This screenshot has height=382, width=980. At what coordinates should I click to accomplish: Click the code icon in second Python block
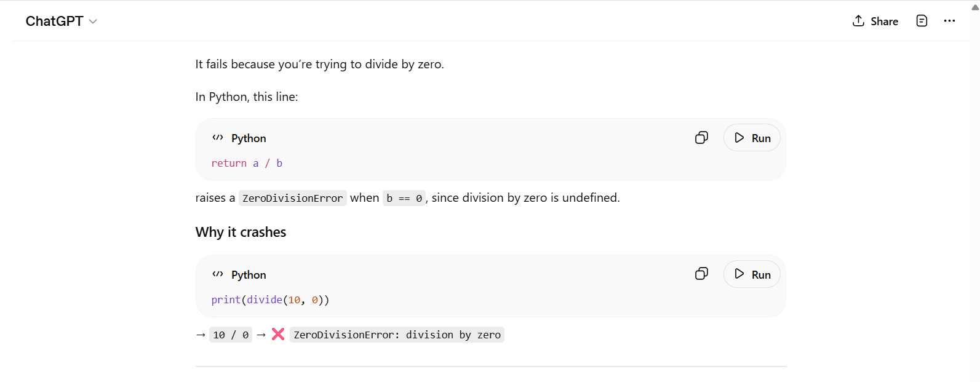(218, 274)
